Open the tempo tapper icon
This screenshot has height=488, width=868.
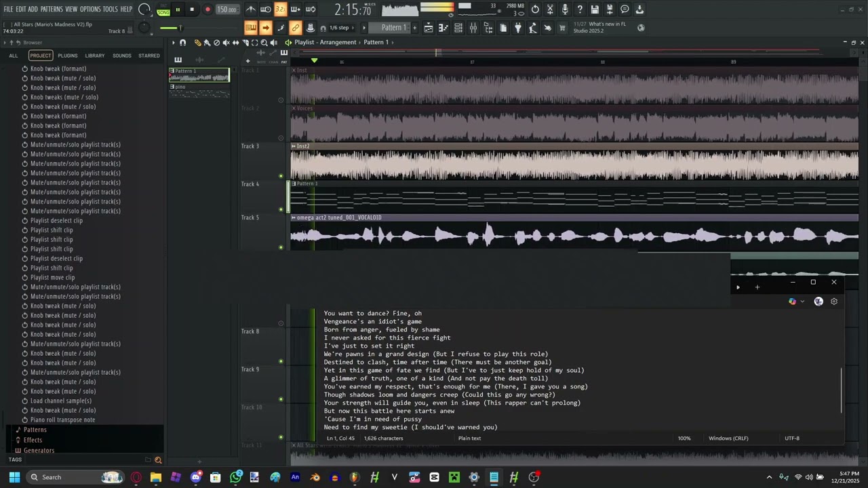click(533, 28)
